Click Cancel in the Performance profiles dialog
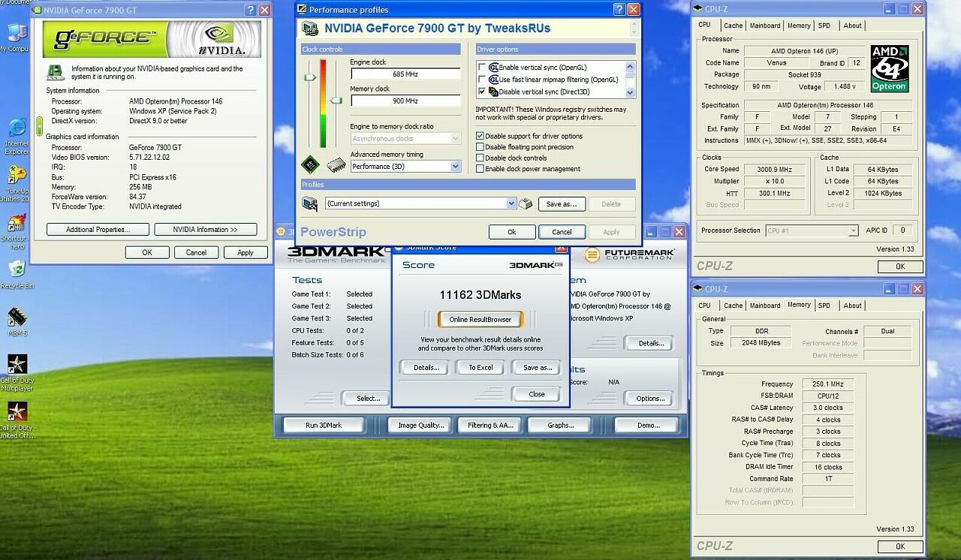 (x=562, y=232)
